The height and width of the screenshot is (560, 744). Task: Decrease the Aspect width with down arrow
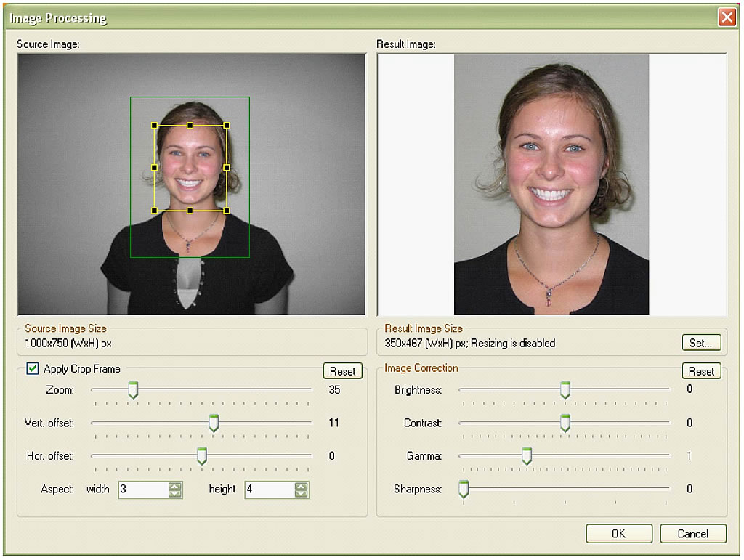(x=175, y=494)
